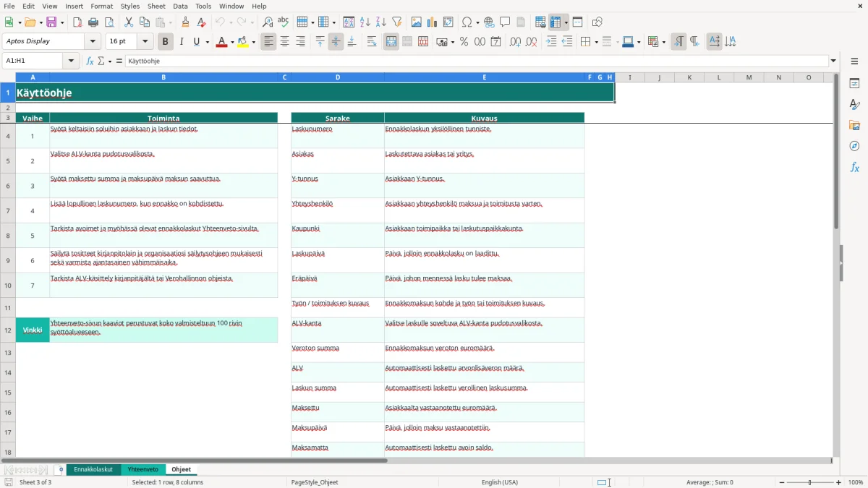Viewport: 868px width, 488px height.
Task: Toggle Freeze Rows and Columns
Action: pyautogui.click(x=556, y=22)
